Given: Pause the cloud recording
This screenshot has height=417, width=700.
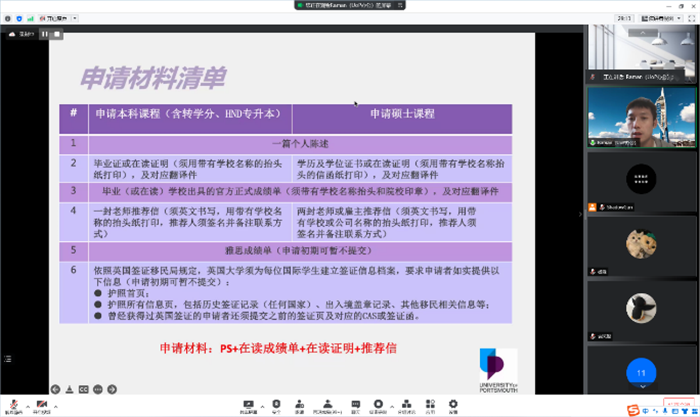Looking at the screenshot, I should pos(44,33).
